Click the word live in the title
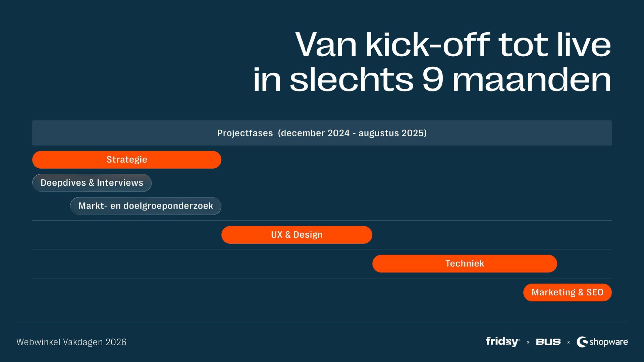The width and height of the screenshot is (644, 362). 584,45
